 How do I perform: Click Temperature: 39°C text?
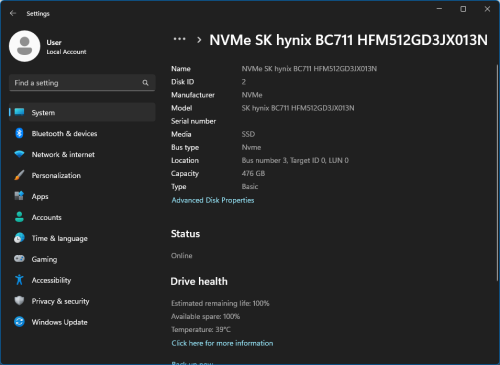tap(201, 329)
